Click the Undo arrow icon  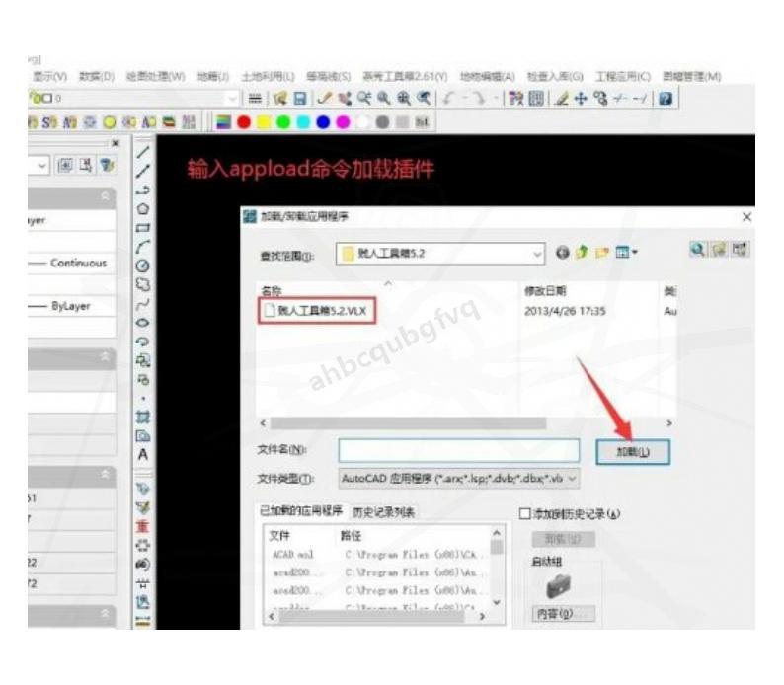tap(449, 99)
